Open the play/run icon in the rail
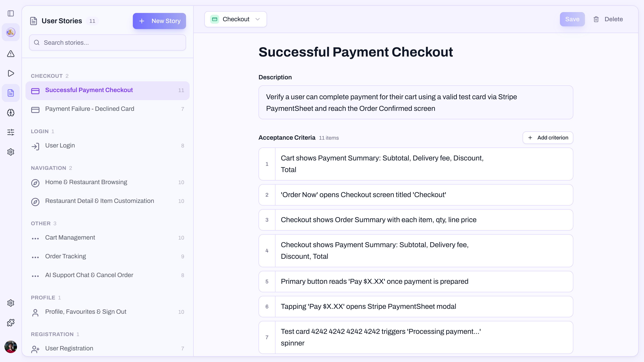The width and height of the screenshot is (644, 362). 11,73
